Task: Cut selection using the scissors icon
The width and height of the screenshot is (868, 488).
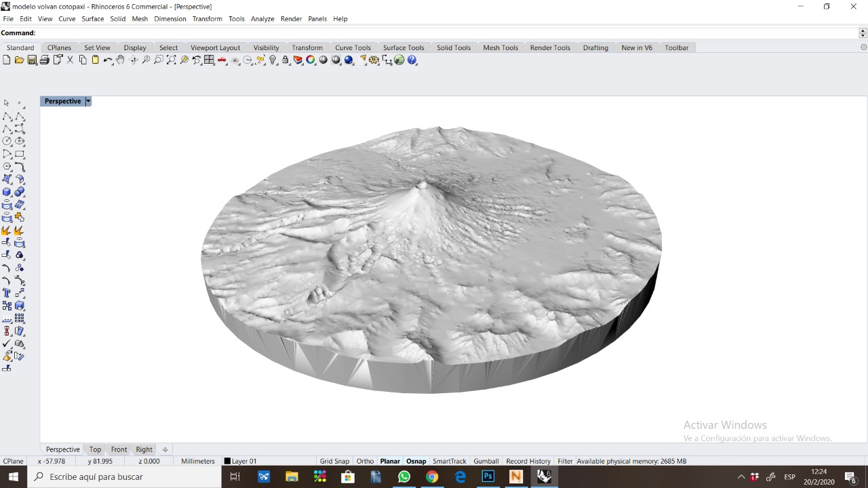Action: tap(70, 60)
